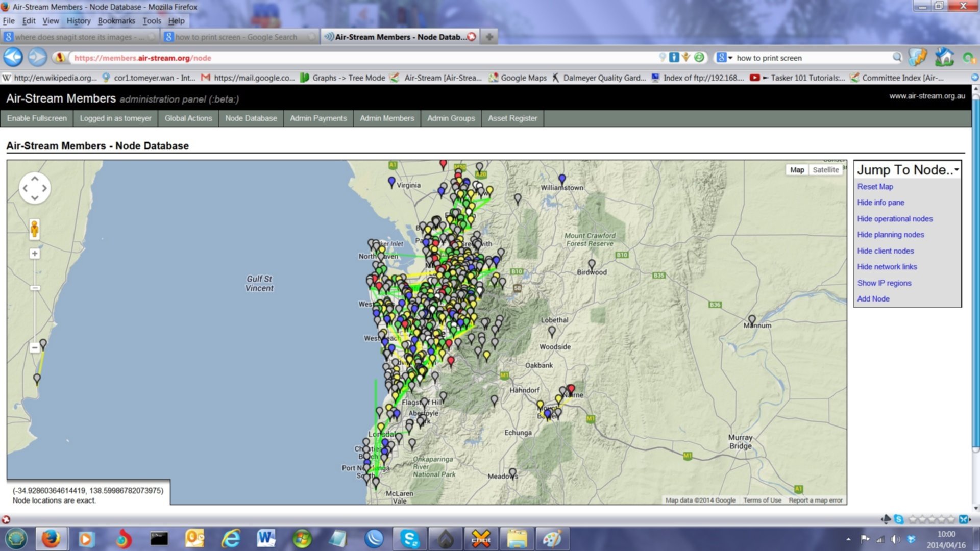980x551 pixels.
Task: Open Skype from the Windows taskbar
Action: (x=410, y=539)
